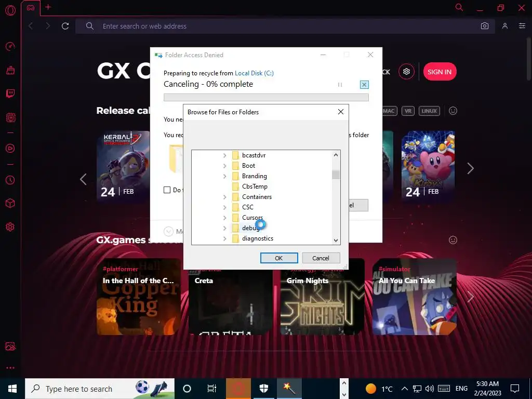Open In the Hall of the Copper King game
The height and width of the screenshot is (399, 532).
tap(139, 297)
